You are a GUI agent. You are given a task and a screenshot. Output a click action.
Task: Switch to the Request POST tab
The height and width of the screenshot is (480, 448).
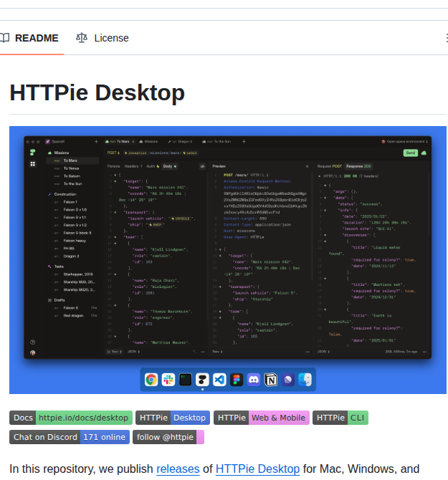tap(330, 166)
